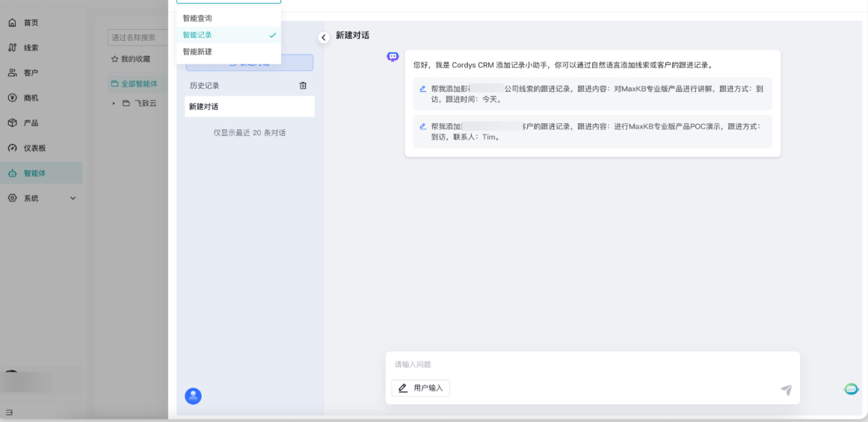Open the 产品 products sidebar item
Image resolution: width=868 pixels, height=422 pixels.
pyautogui.click(x=41, y=122)
